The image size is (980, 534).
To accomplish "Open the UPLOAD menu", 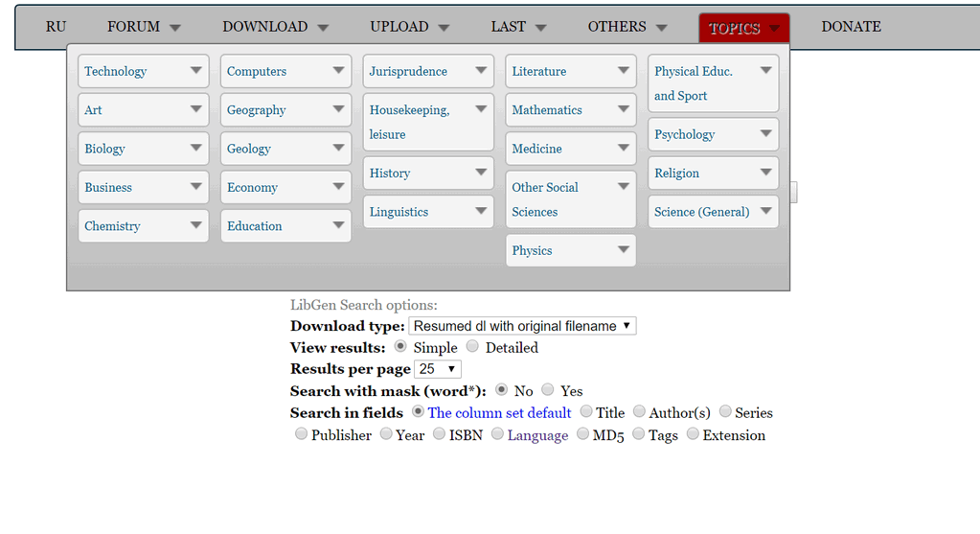I will tap(409, 27).
